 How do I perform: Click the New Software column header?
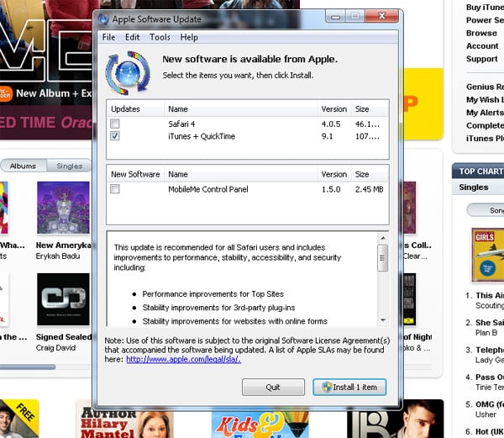pos(135,174)
